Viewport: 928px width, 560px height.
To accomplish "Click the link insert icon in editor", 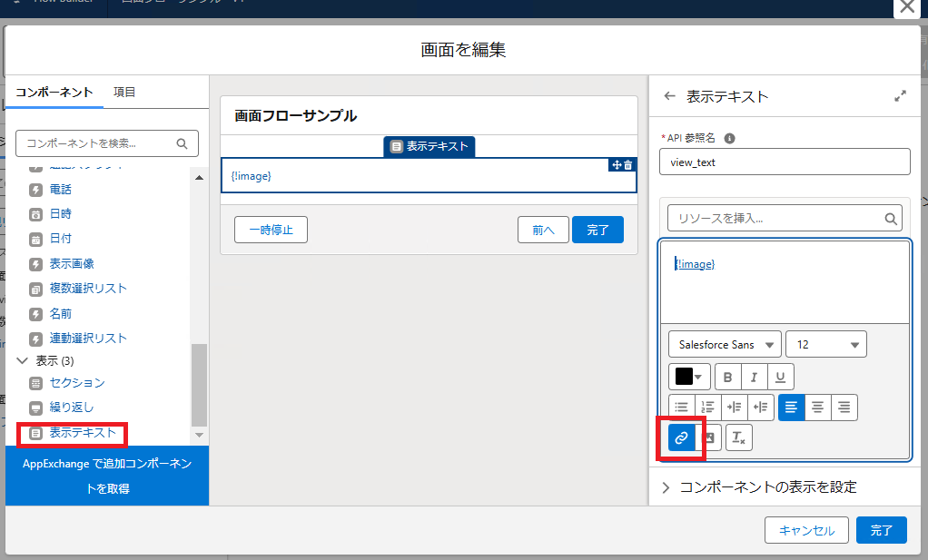I will tap(681, 437).
